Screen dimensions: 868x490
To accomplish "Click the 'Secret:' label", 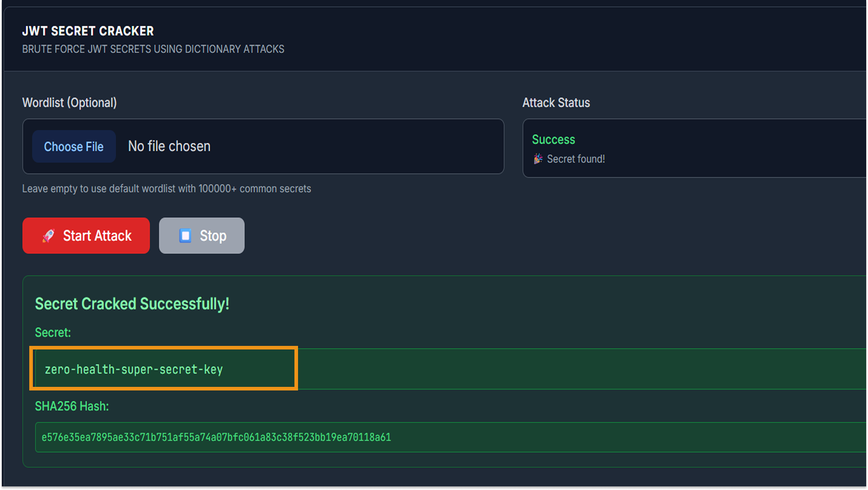I will coord(53,332).
